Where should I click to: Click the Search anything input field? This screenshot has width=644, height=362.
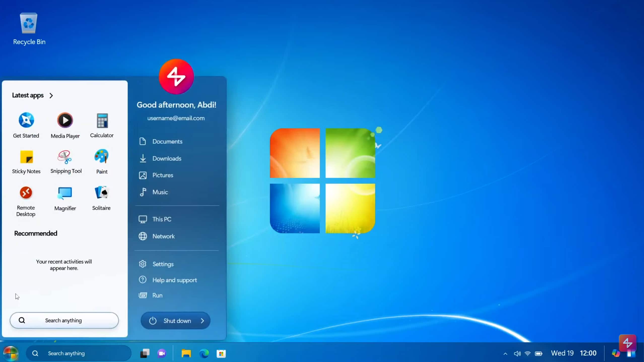pyautogui.click(x=64, y=320)
